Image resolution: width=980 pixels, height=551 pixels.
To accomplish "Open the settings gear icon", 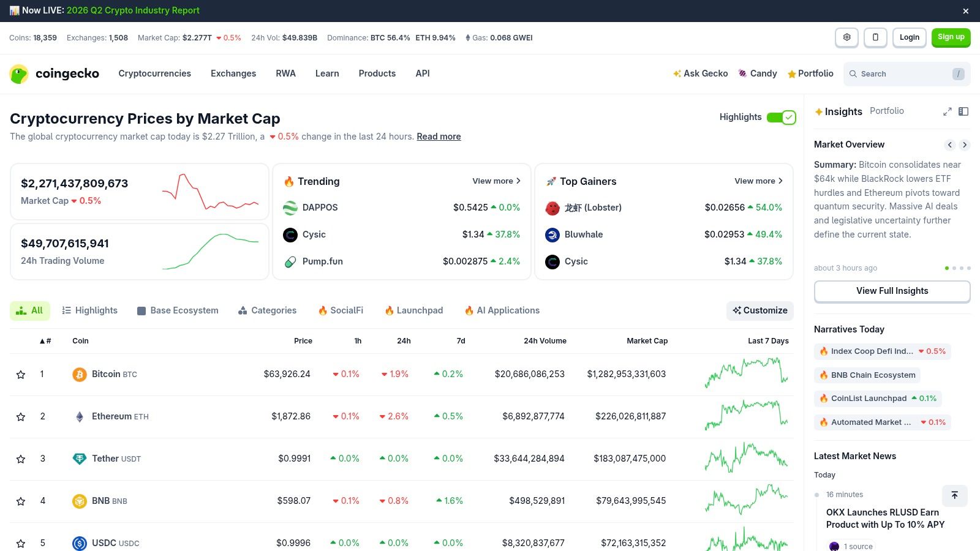I will pos(846,37).
